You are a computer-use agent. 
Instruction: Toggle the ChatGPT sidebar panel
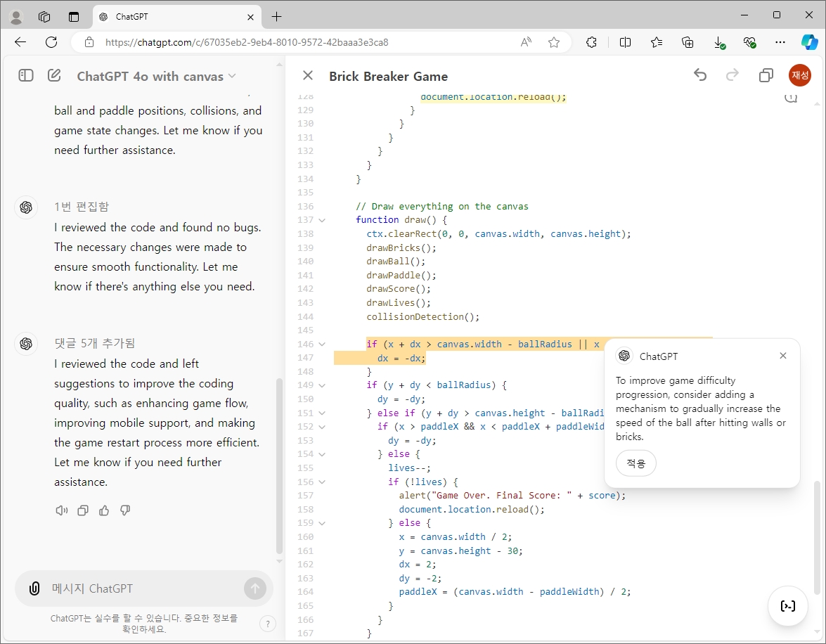click(26, 75)
